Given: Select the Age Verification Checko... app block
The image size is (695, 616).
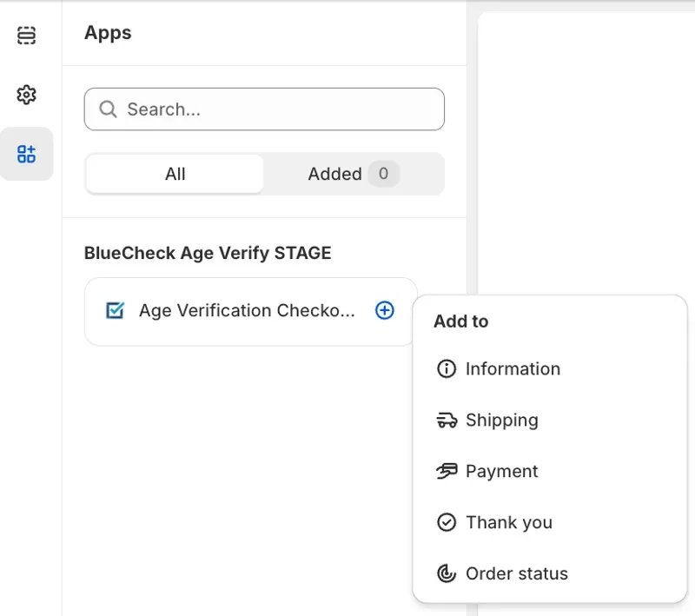Looking at the screenshot, I should click(250, 311).
